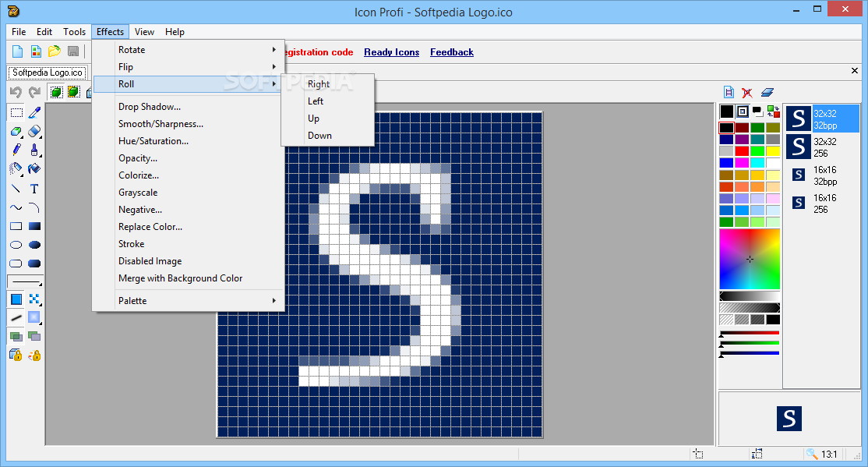
Task: Select the filled ellipse tool
Action: pos(34,245)
